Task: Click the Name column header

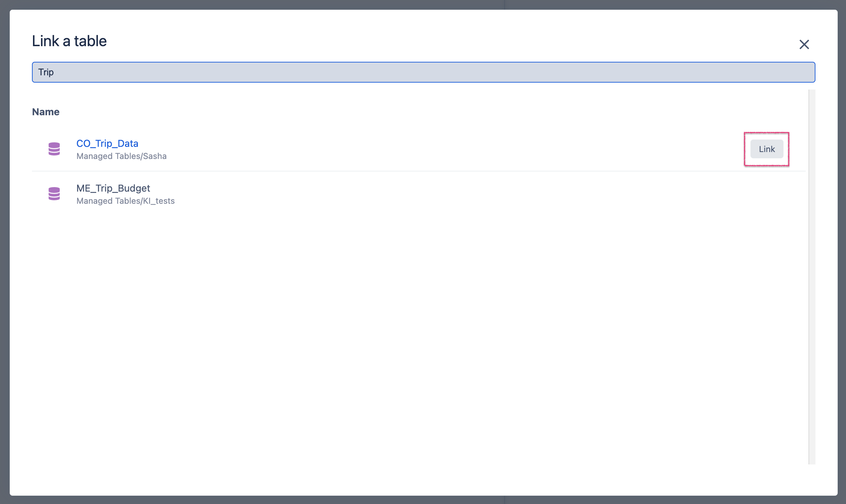Action: 46,112
